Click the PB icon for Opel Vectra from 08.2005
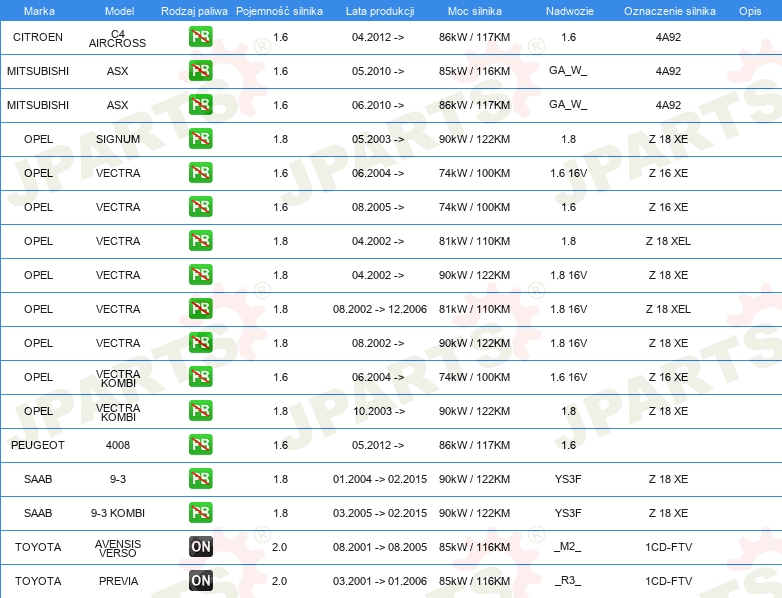 200,207
